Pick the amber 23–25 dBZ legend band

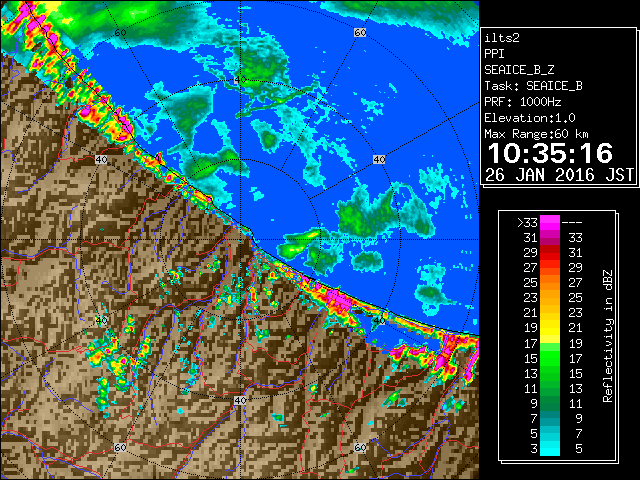[x=550, y=298]
